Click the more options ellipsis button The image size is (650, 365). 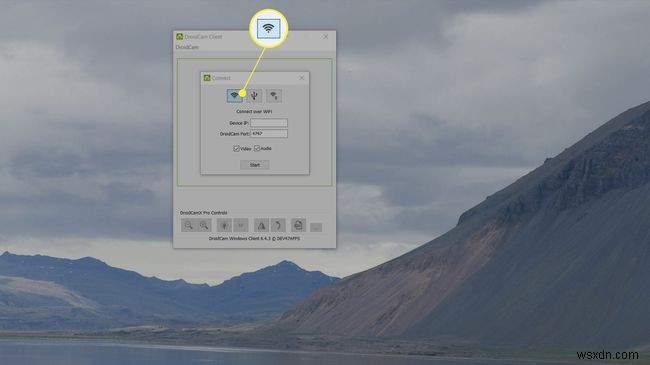tap(316, 227)
